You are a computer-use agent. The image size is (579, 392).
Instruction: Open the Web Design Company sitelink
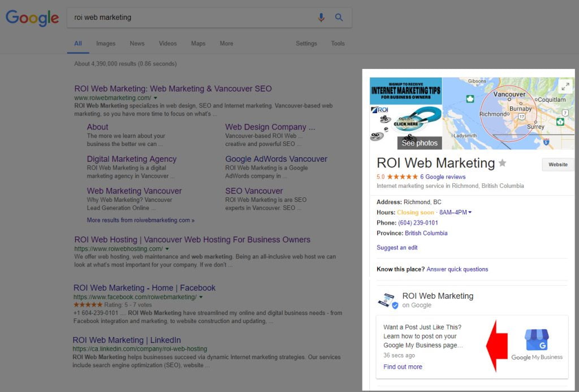[x=270, y=127]
